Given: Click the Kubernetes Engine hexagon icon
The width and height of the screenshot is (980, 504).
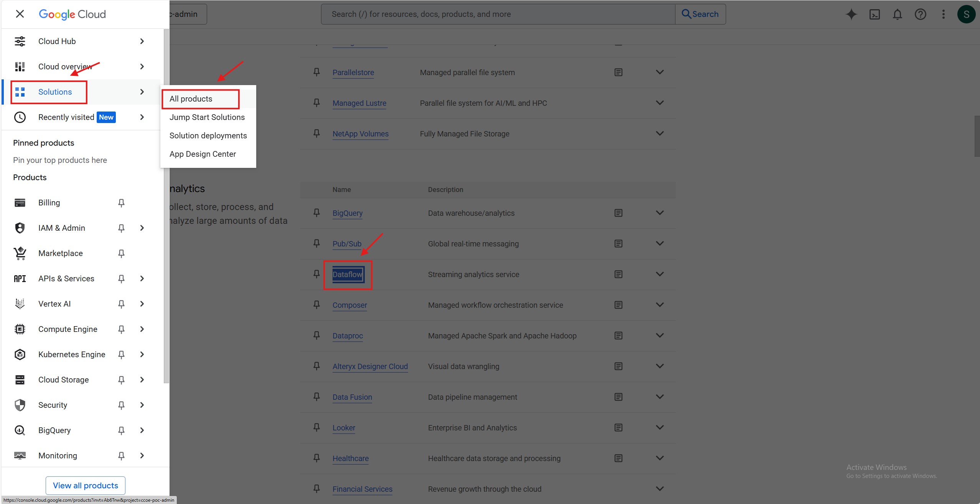Looking at the screenshot, I should click(x=20, y=355).
